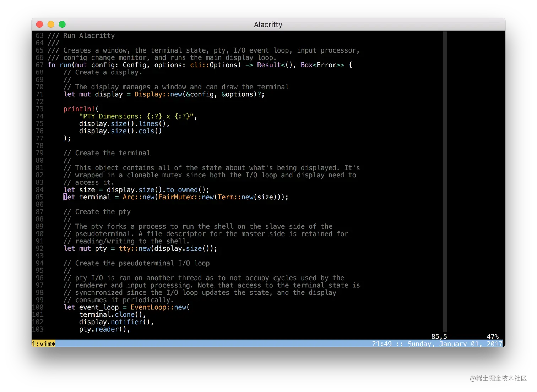Click 'display.notifier(),' on line 102
537x392 pixels.
(116, 322)
